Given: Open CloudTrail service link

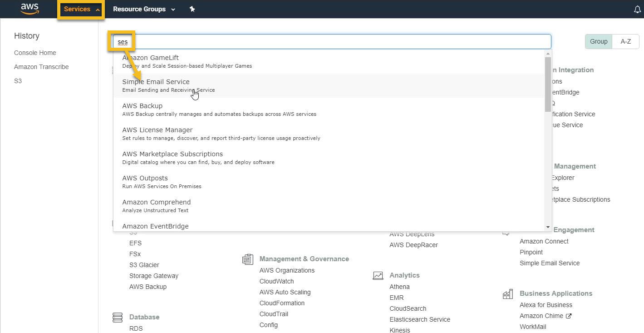Looking at the screenshot, I should [x=274, y=314].
